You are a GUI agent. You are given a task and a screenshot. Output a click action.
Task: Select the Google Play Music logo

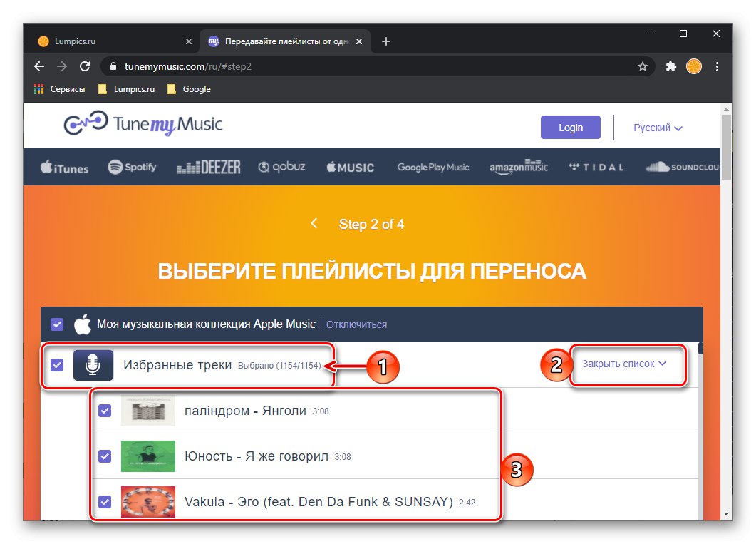tap(433, 168)
